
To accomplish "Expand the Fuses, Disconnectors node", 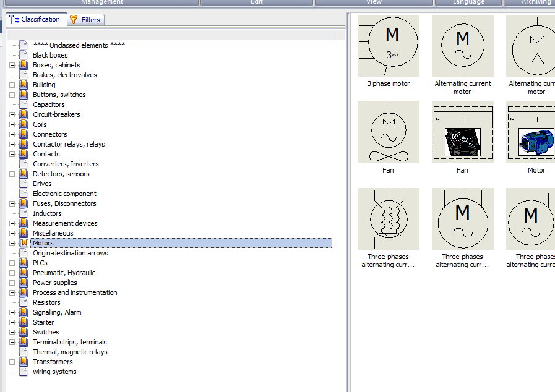I will click(12, 203).
